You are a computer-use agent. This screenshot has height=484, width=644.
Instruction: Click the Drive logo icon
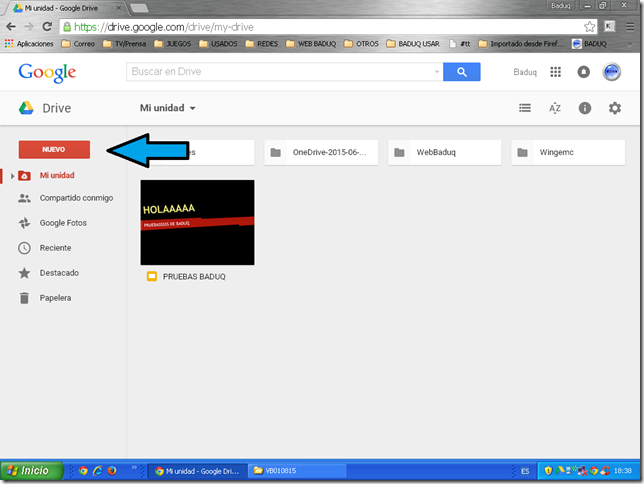26,108
